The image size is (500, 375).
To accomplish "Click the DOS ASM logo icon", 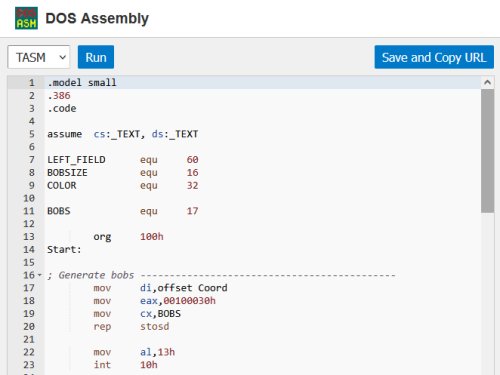I will point(26,18).
